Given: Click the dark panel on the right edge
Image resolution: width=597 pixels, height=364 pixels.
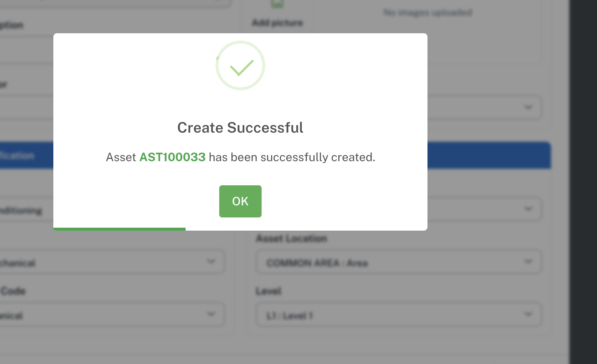Looking at the screenshot, I should tap(583, 182).
